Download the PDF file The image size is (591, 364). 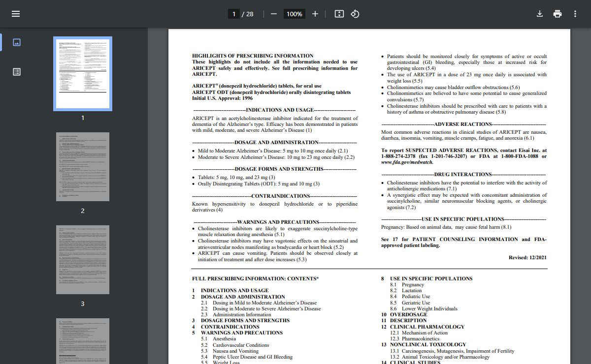click(x=540, y=14)
